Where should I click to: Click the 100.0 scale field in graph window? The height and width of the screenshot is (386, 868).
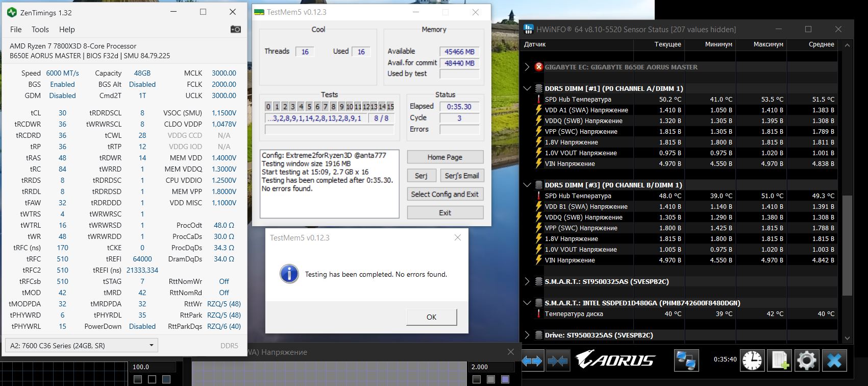click(153, 367)
